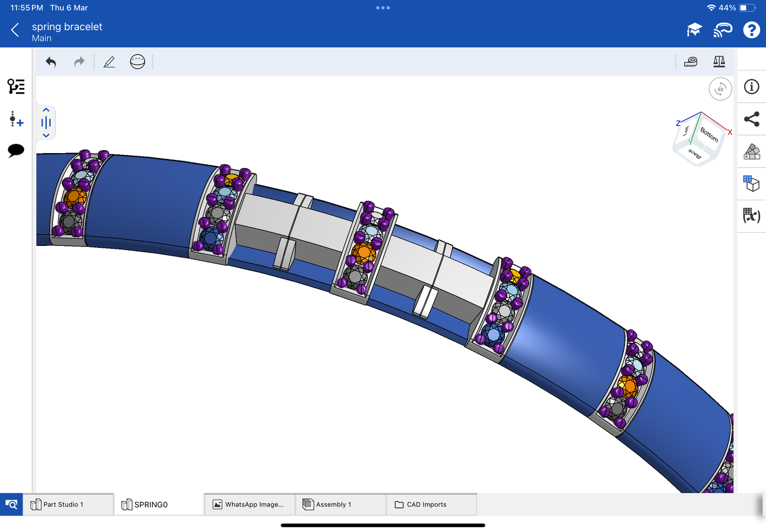Go back using the header arrow

click(15, 30)
